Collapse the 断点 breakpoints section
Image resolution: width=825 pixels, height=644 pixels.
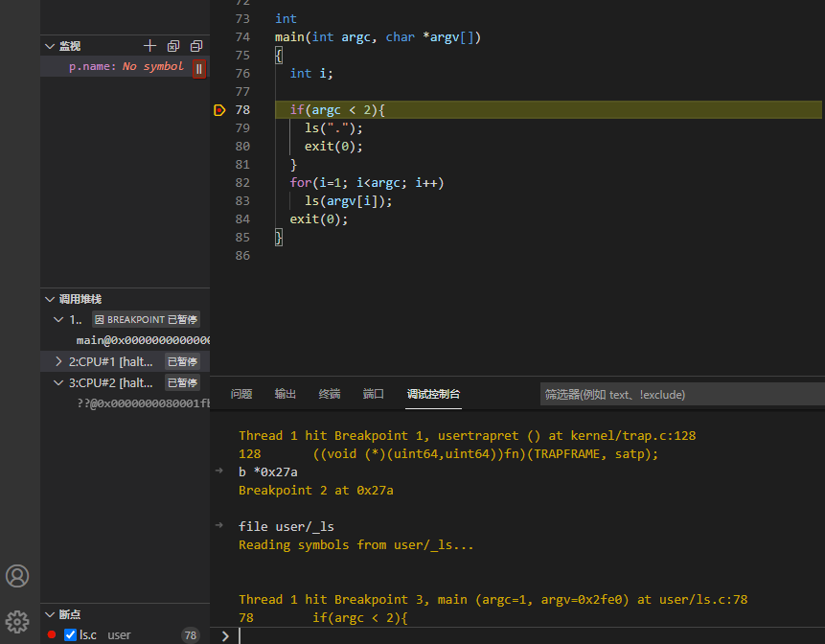pyautogui.click(x=50, y=614)
